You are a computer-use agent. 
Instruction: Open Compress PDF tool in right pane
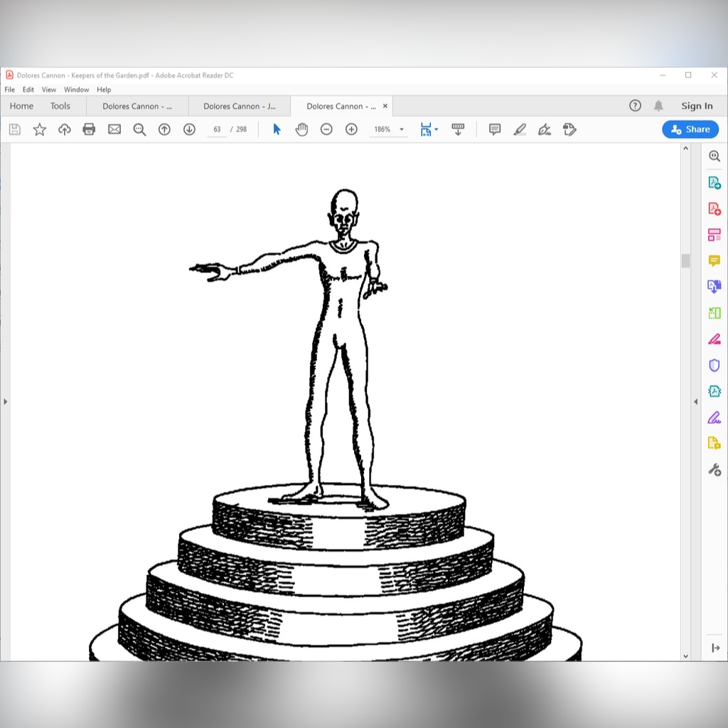(x=714, y=392)
